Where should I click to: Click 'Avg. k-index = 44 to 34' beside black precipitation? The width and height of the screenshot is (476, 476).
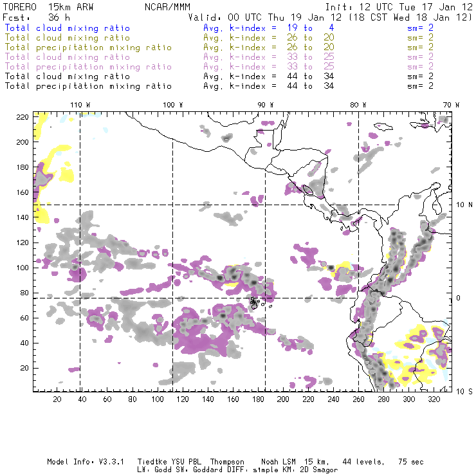click(x=269, y=86)
